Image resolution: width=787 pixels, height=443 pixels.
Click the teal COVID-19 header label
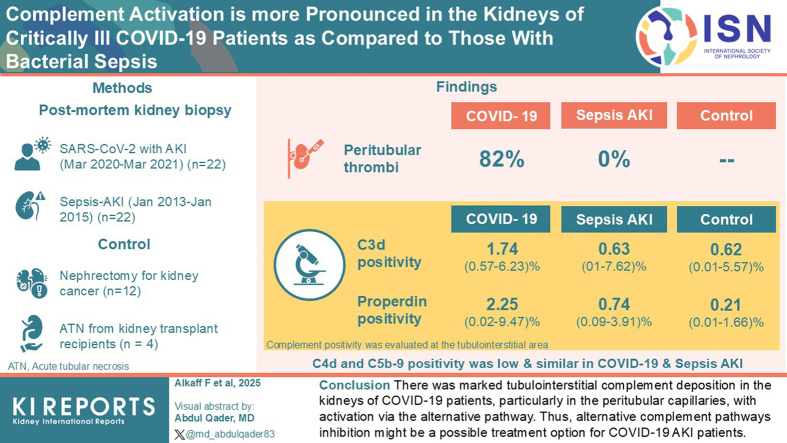[500, 219]
